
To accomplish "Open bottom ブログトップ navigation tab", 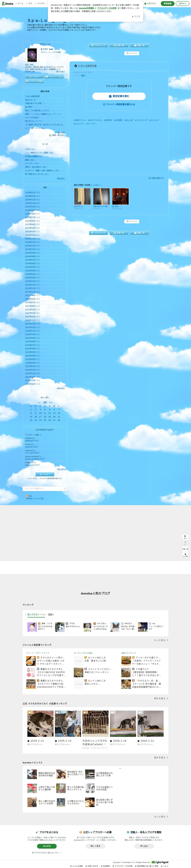I will tap(98, 233).
